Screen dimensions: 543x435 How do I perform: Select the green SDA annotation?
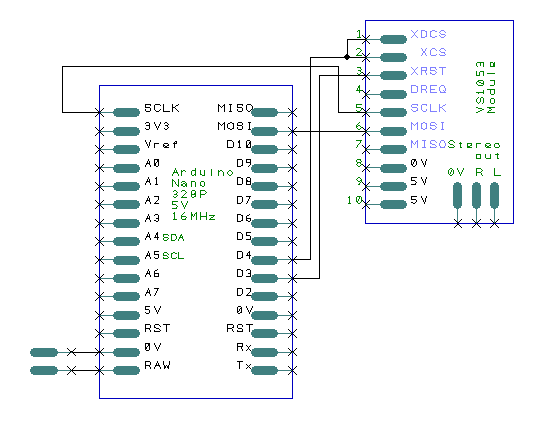173,238
